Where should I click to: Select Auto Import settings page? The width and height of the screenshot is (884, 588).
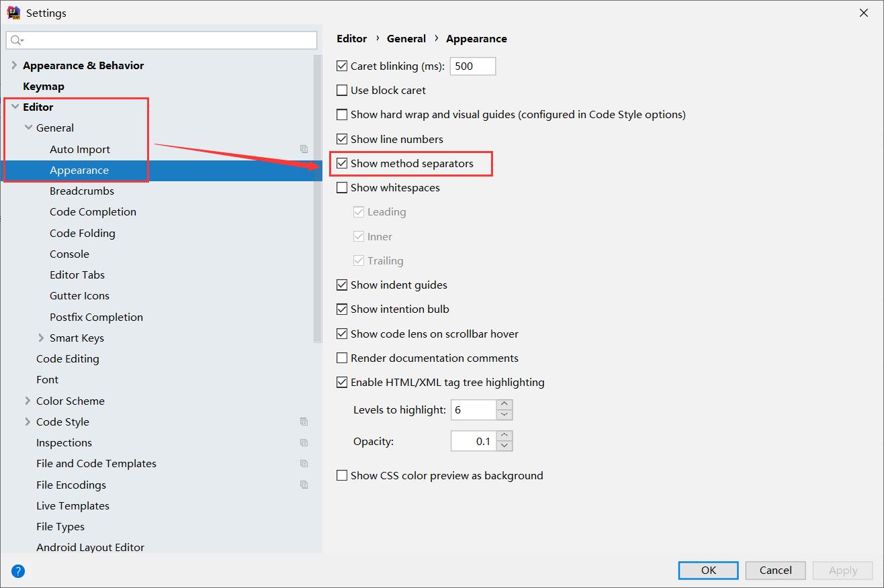(80, 149)
